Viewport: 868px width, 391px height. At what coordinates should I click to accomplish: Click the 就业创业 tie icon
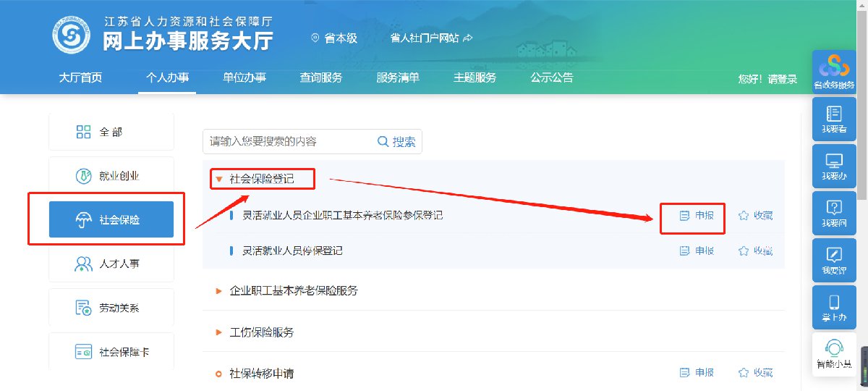(84, 176)
